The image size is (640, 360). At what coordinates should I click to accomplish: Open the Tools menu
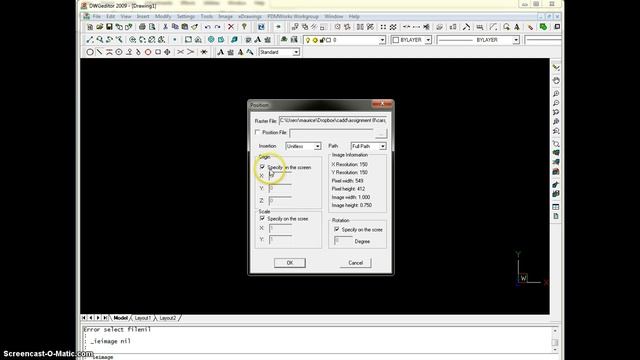click(207, 16)
